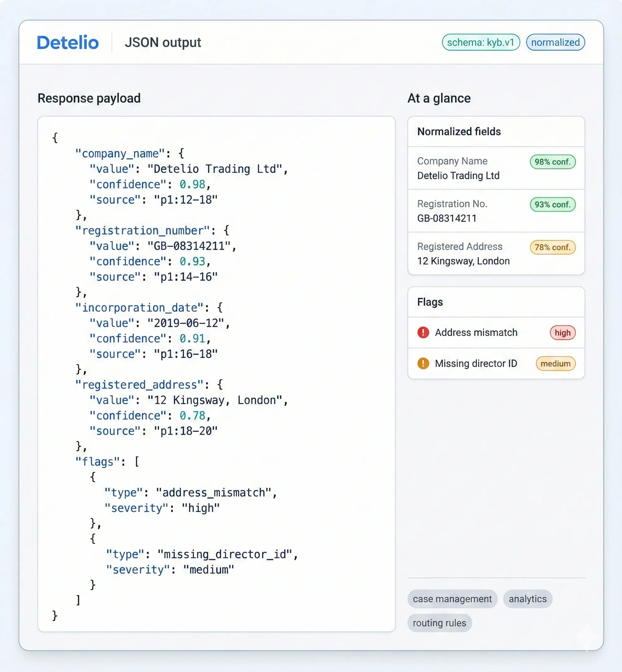Select the normalized badge
The image size is (622, 672).
coord(555,42)
